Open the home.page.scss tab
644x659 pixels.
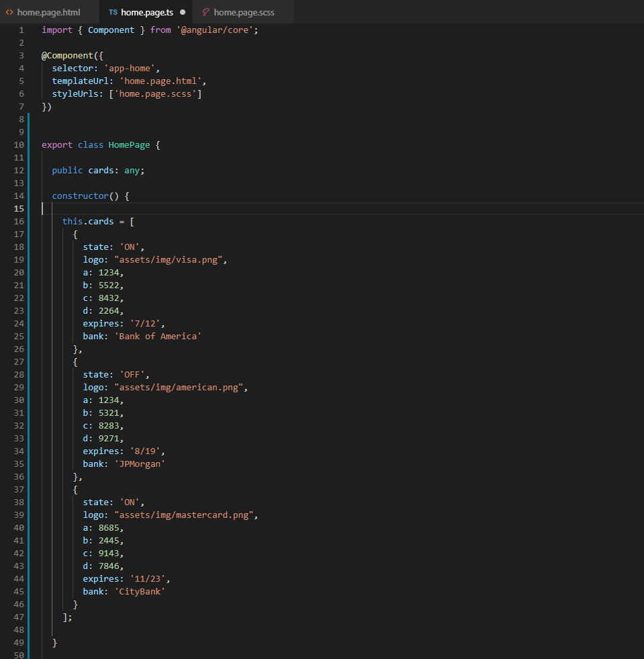243,12
